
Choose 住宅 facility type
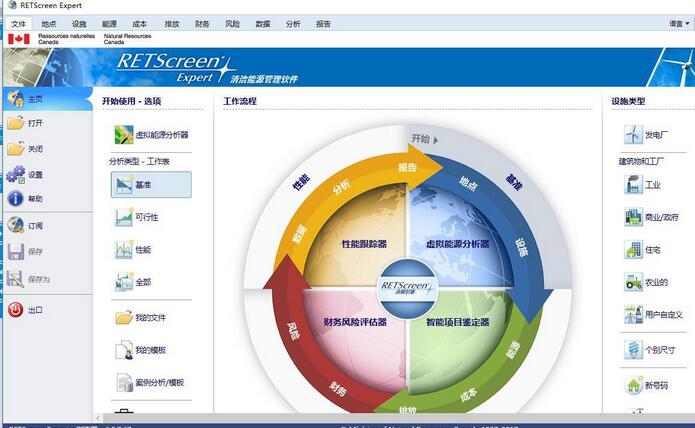[x=643, y=250]
